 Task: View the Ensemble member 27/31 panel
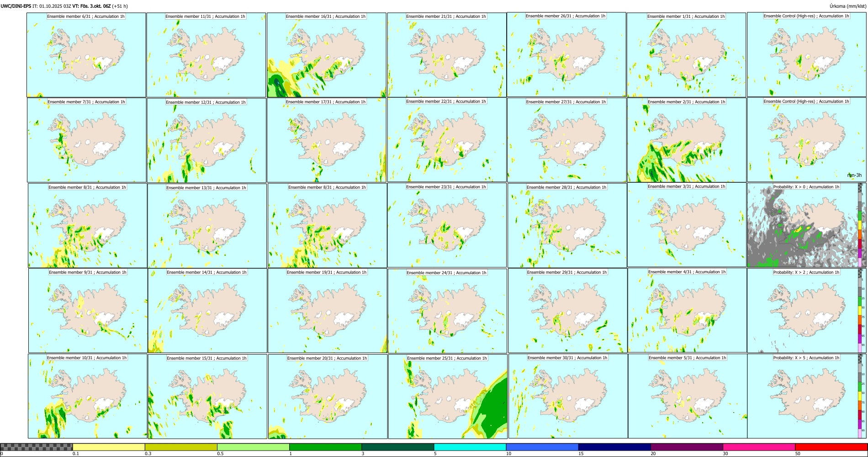[x=566, y=140]
